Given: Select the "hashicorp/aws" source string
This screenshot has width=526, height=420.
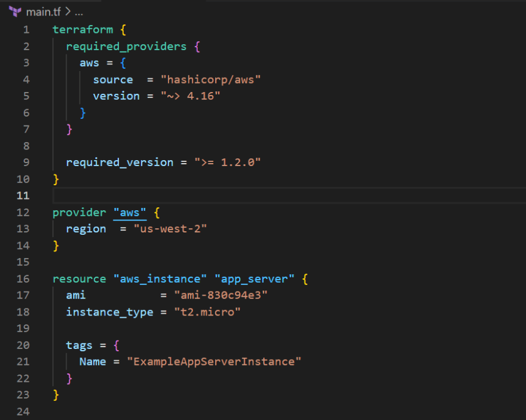Looking at the screenshot, I should click(210, 79).
